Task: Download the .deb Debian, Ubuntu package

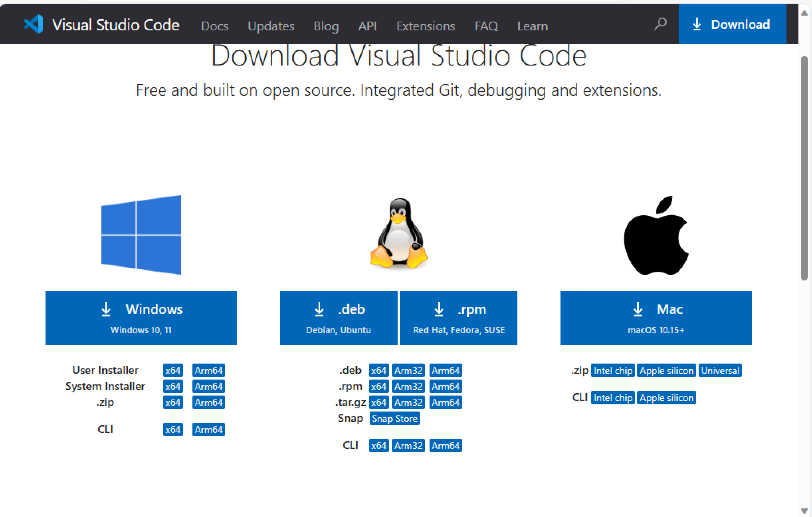Action: (339, 318)
